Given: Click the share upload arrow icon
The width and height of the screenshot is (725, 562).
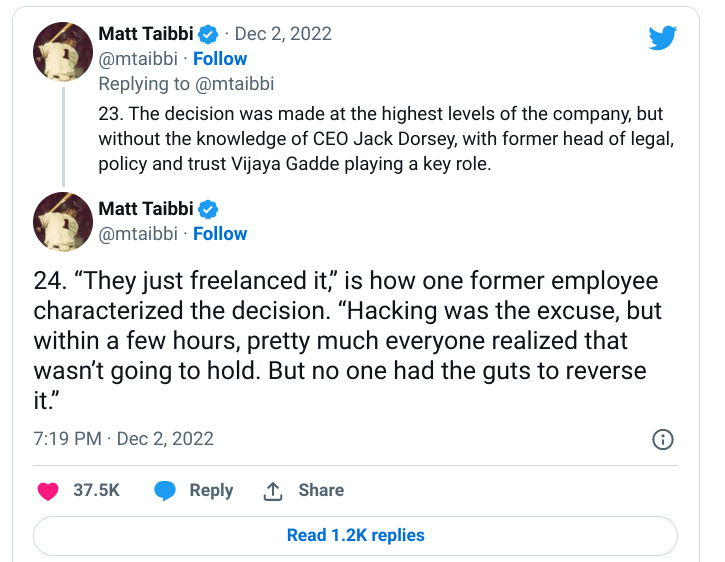Looking at the screenshot, I should 273,491.
